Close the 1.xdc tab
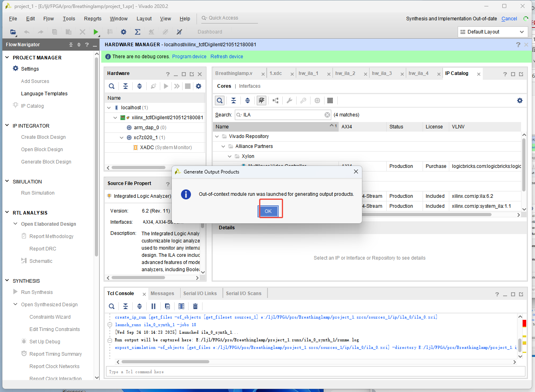 coord(292,74)
